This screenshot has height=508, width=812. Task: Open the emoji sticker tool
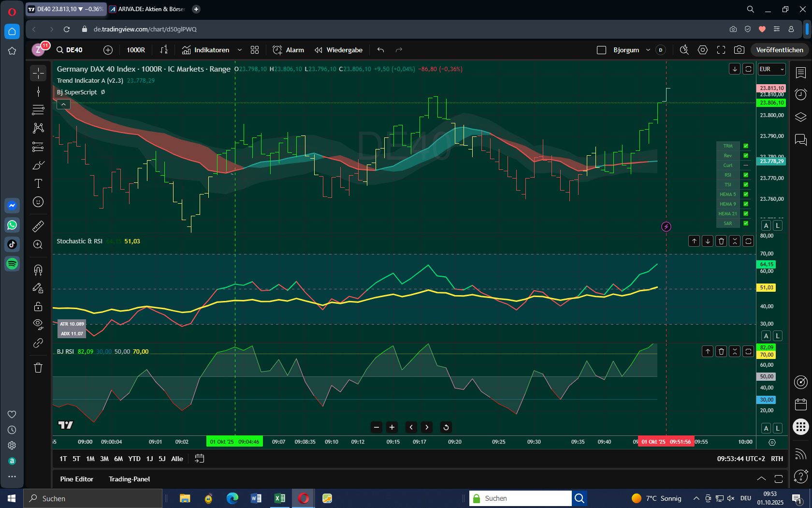(x=38, y=202)
